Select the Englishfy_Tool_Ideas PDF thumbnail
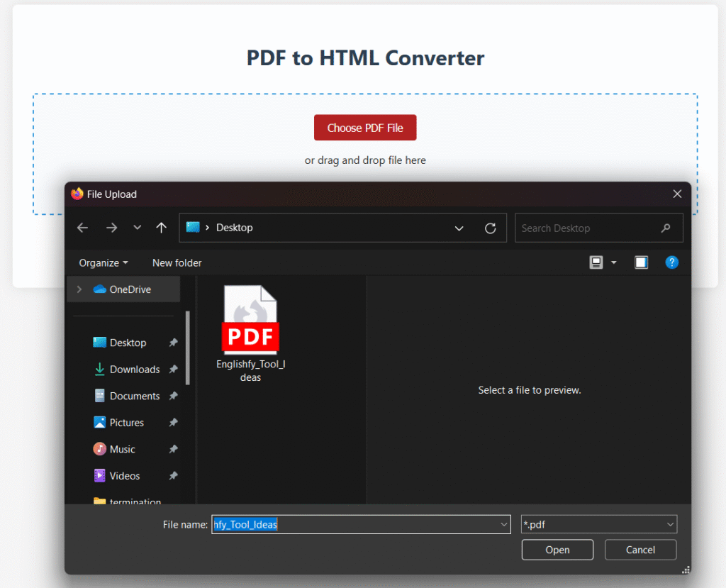This screenshot has width=726, height=588. tap(250, 319)
